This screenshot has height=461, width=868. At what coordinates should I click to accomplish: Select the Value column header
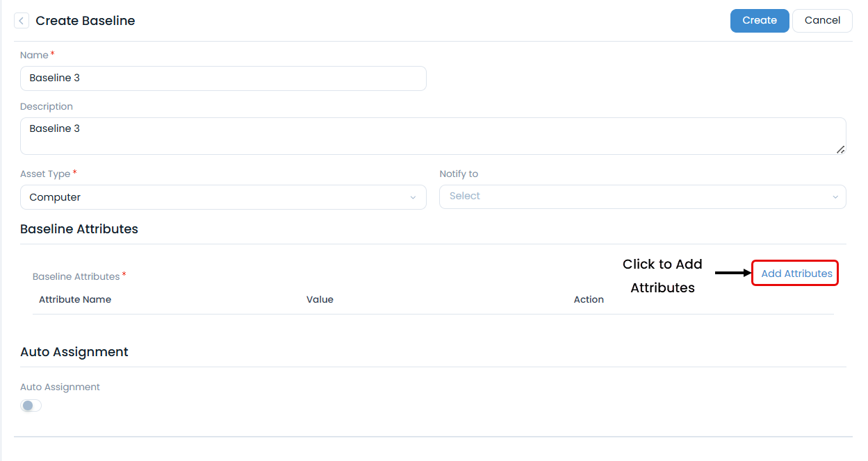click(320, 299)
